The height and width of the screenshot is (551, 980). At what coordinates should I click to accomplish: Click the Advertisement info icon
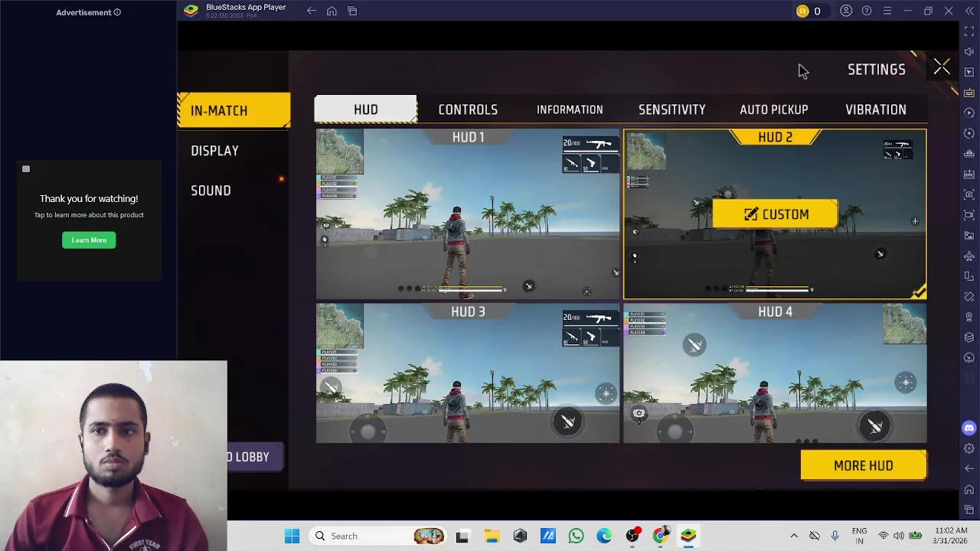click(117, 12)
